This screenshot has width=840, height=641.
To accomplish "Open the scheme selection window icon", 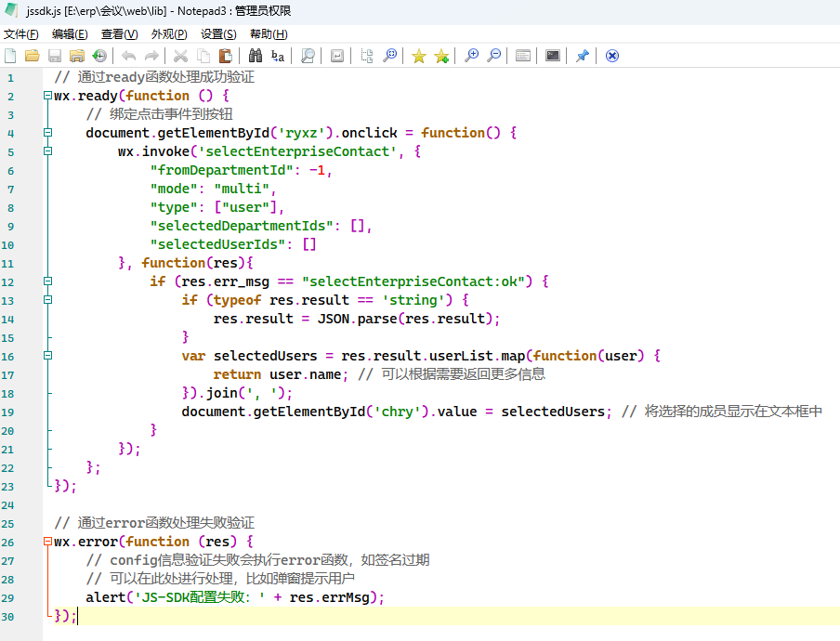I will (523, 56).
